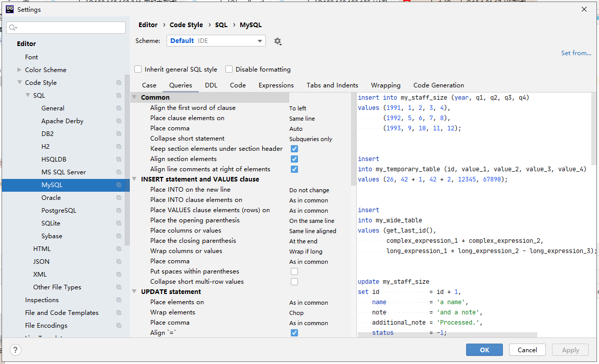The height and width of the screenshot is (364, 599).
Task: Click copy icon beside Apache Derby
Action: pos(119,121)
